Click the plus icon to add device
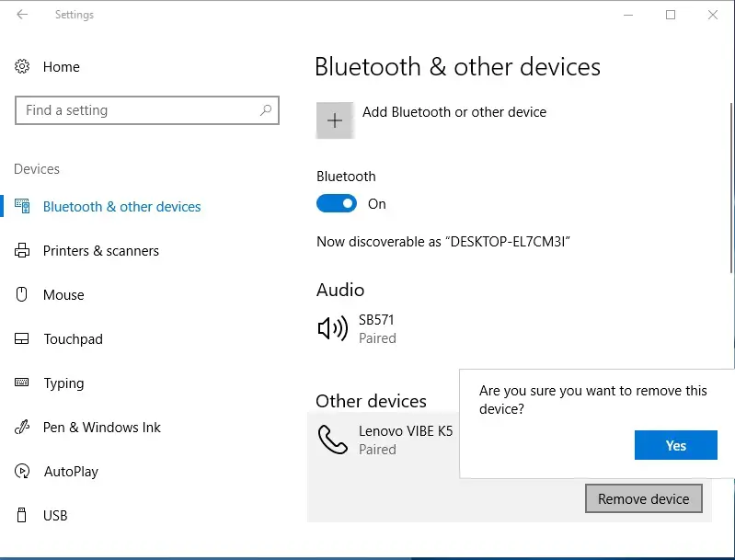The image size is (735, 560). point(335,120)
